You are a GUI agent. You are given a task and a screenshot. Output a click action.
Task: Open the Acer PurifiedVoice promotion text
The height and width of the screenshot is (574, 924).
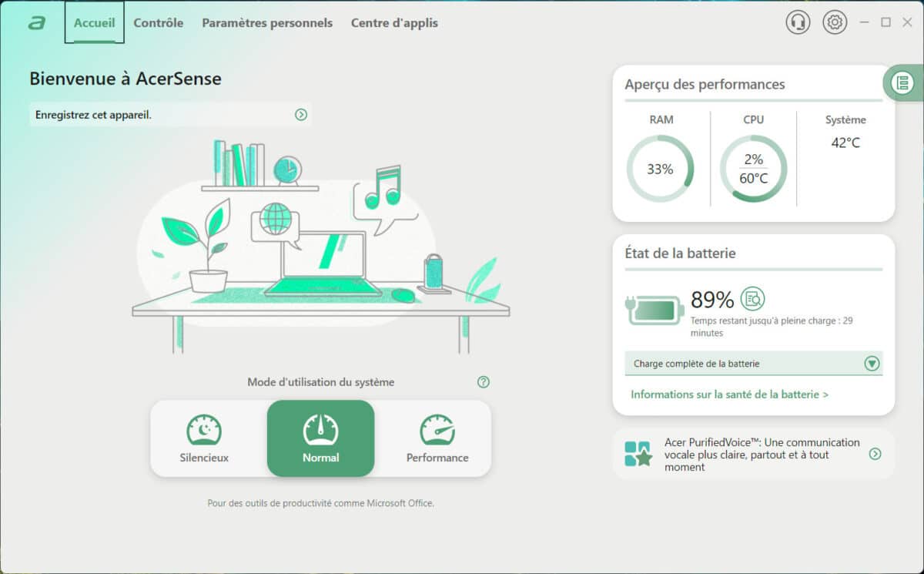762,455
